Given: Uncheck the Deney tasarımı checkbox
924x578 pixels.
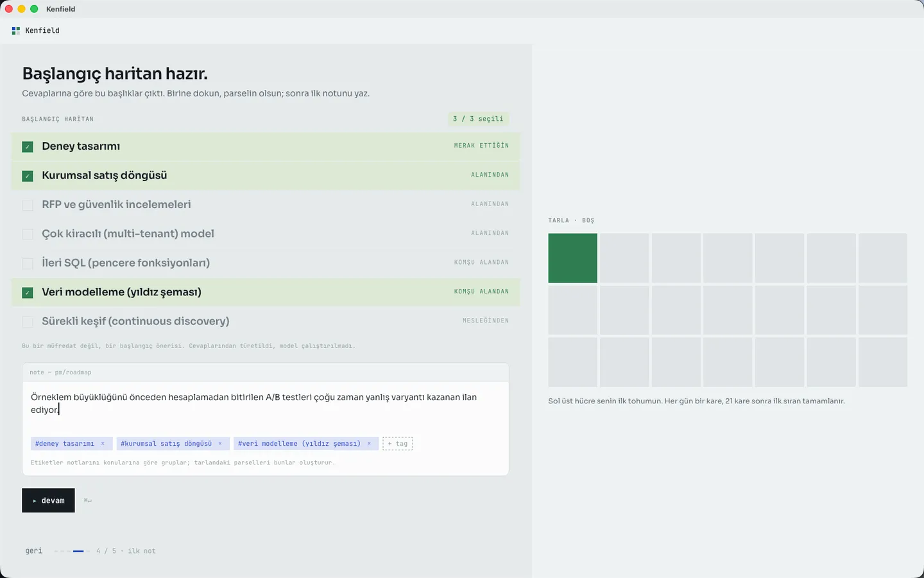Looking at the screenshot, I should pos(28,147).
